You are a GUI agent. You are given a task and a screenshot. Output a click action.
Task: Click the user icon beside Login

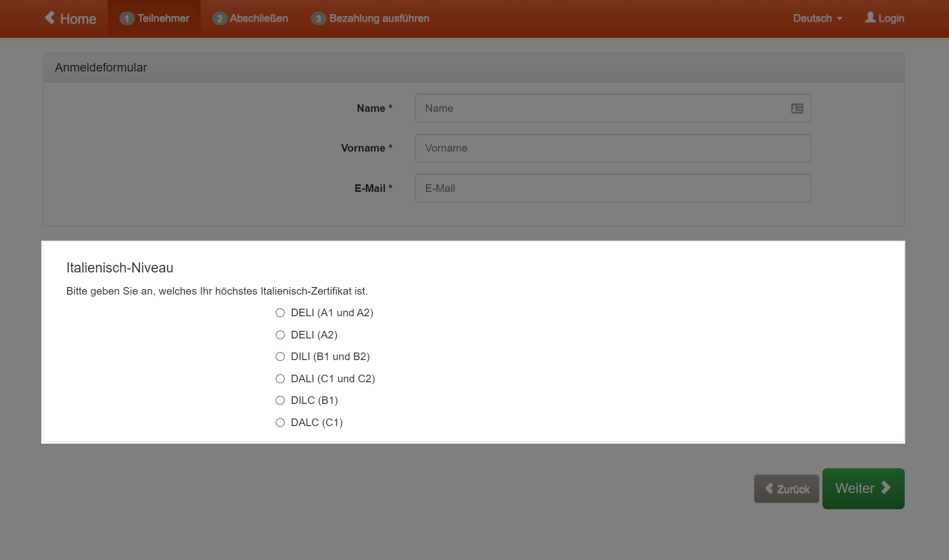(x=870, y=18)
